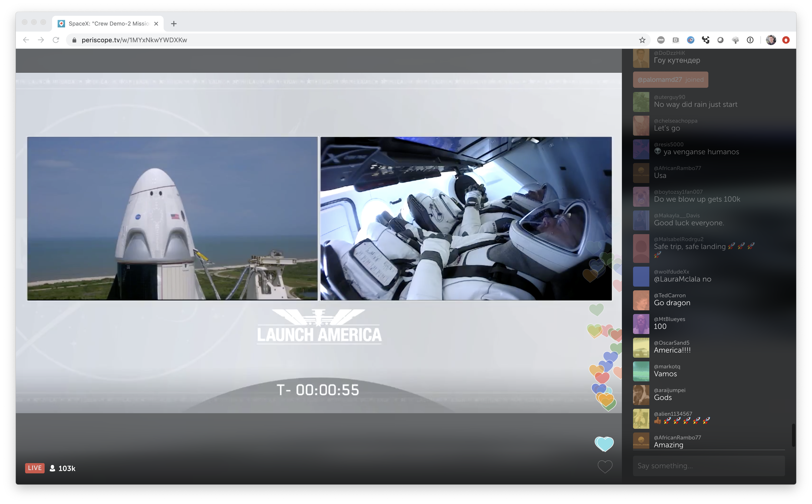Open @wolfdudeXx blue avatar
Viewport: 812px width, 504px height.
[641, 276]
